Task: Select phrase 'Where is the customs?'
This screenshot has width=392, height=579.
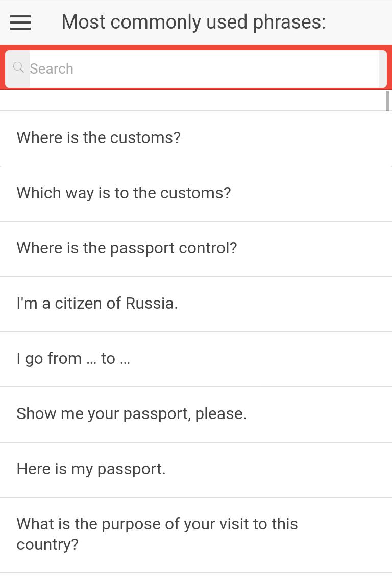Action: click(x=99, y=137)
